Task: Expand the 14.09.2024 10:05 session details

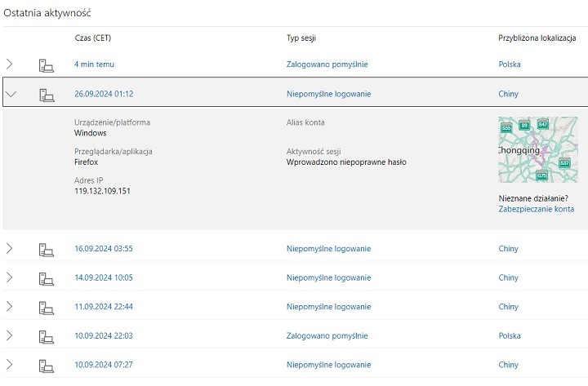Action: [x=11, y=277]
